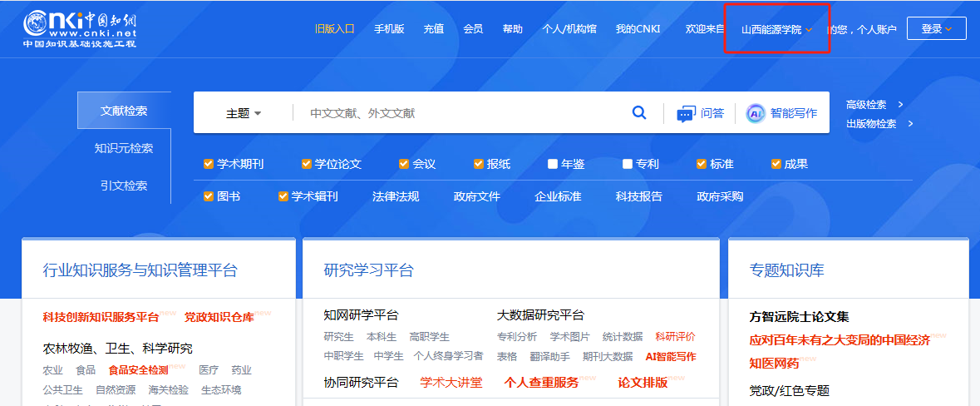Enable the 年鉴 checkbox

(x=553, y=164)
